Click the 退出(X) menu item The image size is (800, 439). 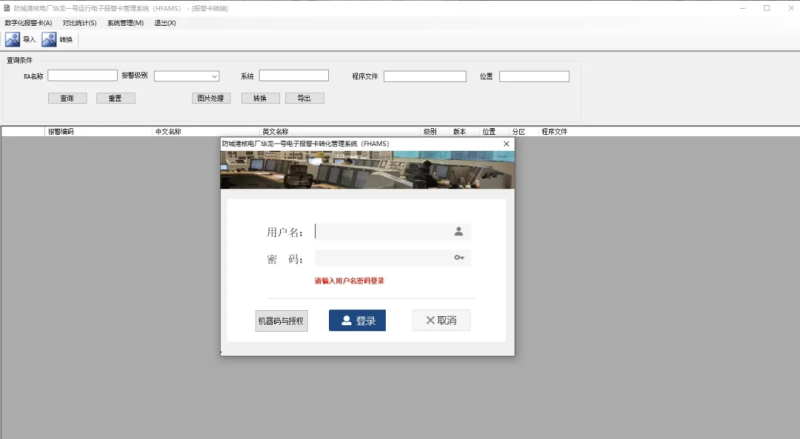click(165, 22)
